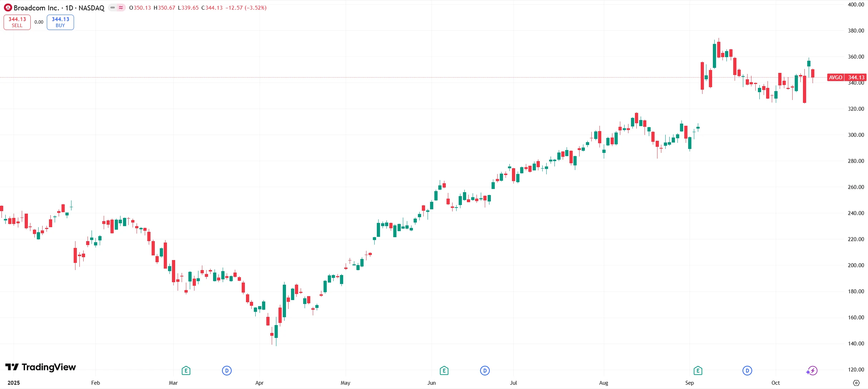Open the purple lightning news event icon
The width and height of the screenshot is (868, 389).
[x=812, y=371]
